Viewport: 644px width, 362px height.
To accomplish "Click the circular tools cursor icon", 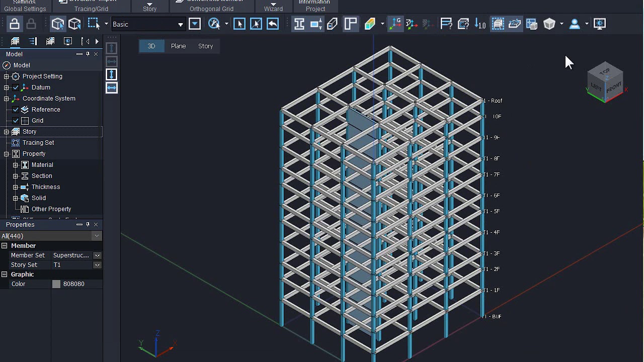I will (214, 24).
